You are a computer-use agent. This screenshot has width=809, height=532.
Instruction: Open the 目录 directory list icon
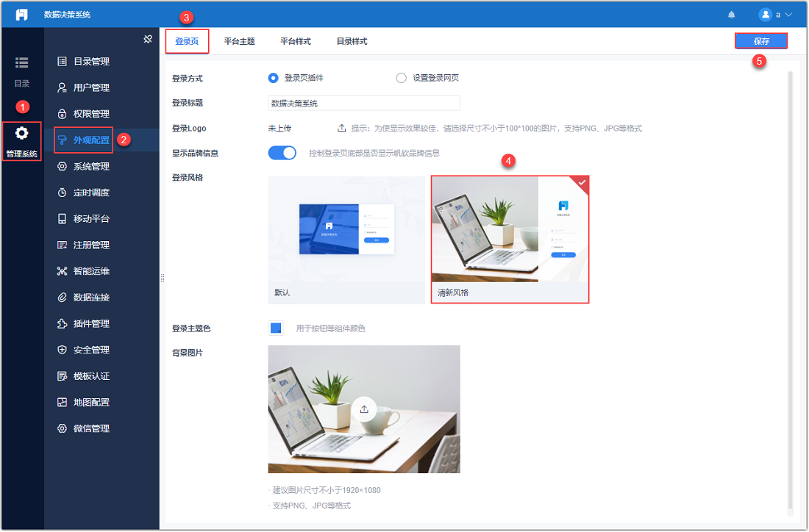[21, 62]
